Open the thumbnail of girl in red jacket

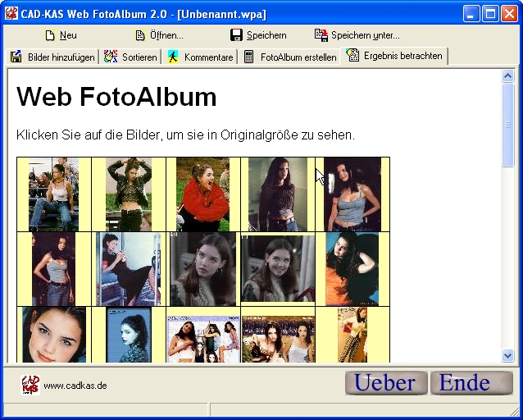pyautogui.click(x=202, y=194)
